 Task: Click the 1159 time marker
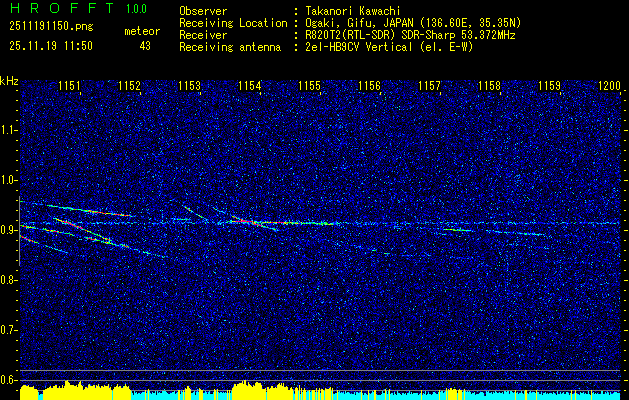(x=549, y=86)
